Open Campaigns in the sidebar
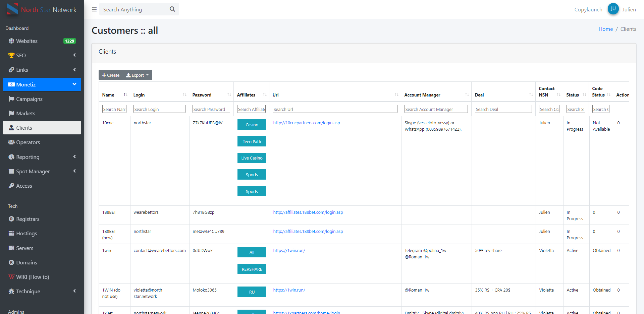This screenshot has width=644, height=314. pos(29,99)
